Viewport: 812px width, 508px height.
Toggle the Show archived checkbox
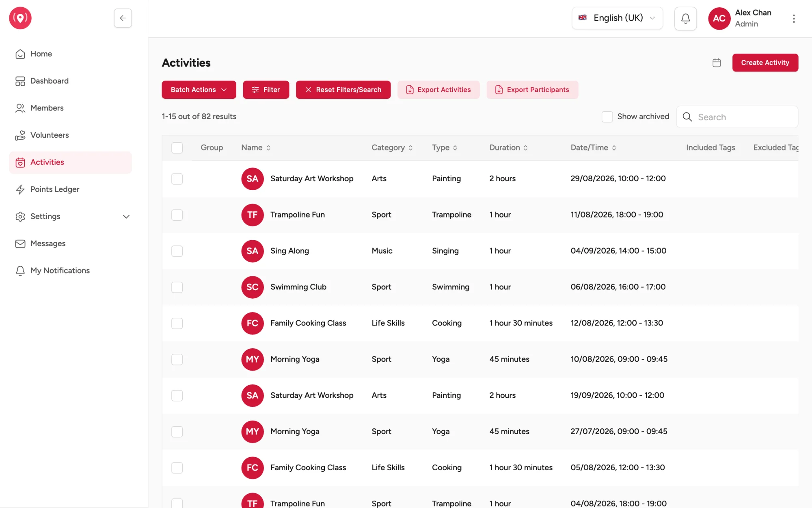click(x=607, y=117)
